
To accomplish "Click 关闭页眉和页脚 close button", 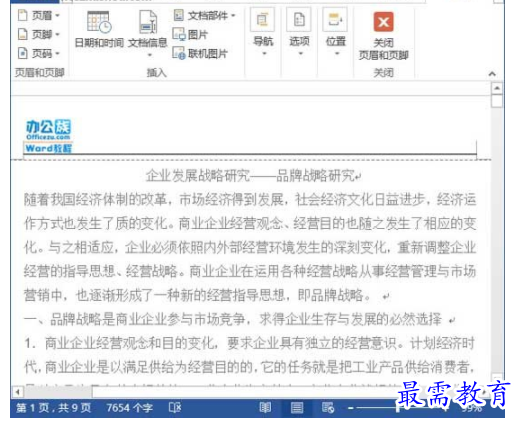I will click(383, 36).
